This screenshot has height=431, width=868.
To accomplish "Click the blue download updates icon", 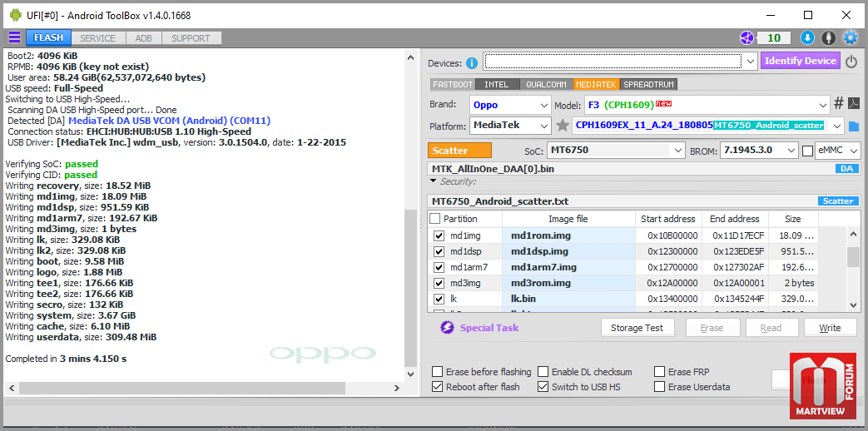I will tap(807, 37).
